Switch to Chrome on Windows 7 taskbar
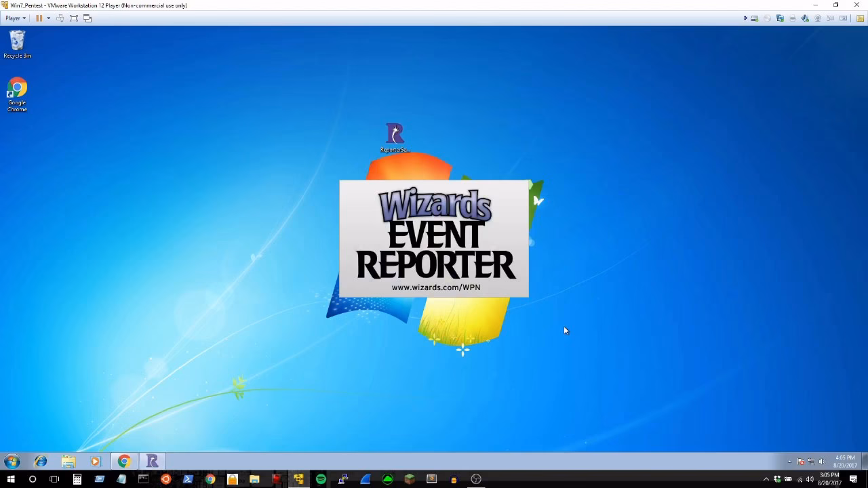 click(x=123, y=462)
